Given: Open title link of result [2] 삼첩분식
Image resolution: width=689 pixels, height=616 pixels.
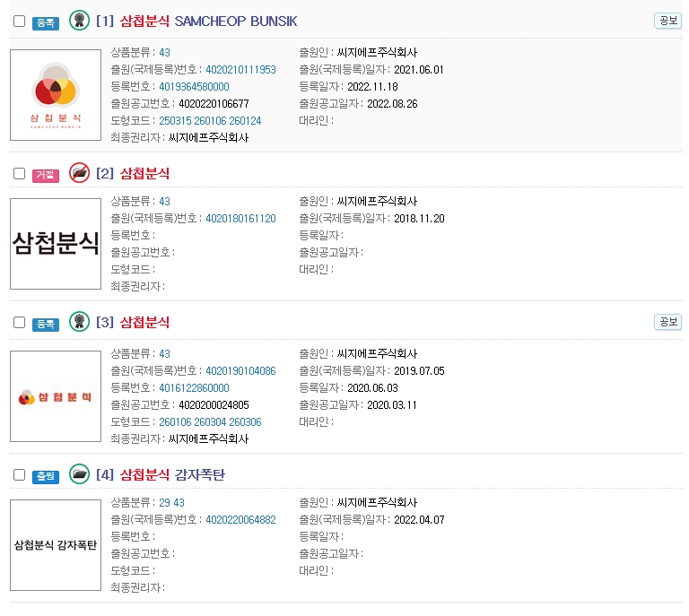Looking at the screenshot, I should 144,173.
